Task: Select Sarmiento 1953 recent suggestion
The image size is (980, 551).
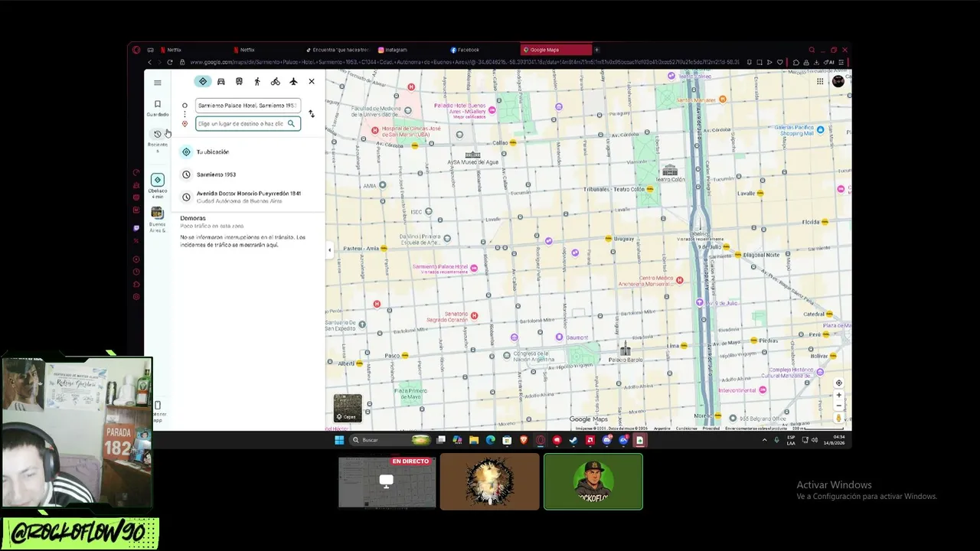Action: tap(248, 174)
